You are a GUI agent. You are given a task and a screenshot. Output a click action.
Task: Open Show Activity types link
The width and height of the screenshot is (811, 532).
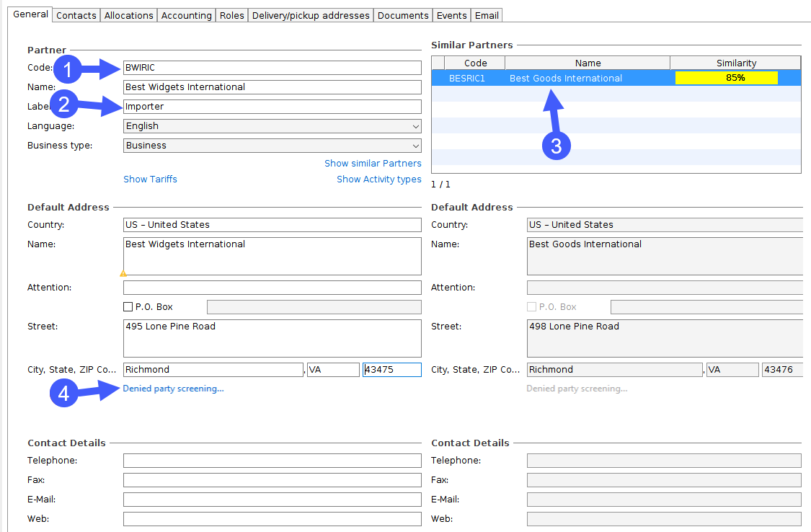[x=378, y=179]
